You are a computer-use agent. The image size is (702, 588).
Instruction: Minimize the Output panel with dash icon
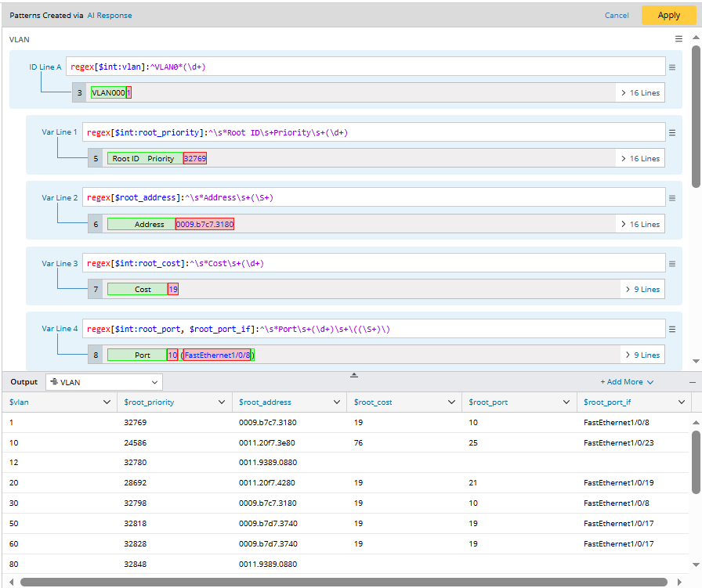point(692,382)
